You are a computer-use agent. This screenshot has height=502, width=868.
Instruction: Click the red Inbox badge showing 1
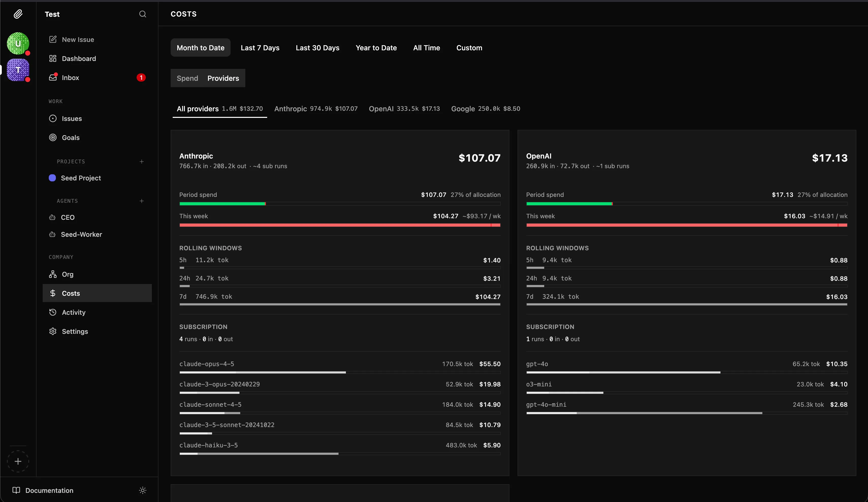pos(141,77)
